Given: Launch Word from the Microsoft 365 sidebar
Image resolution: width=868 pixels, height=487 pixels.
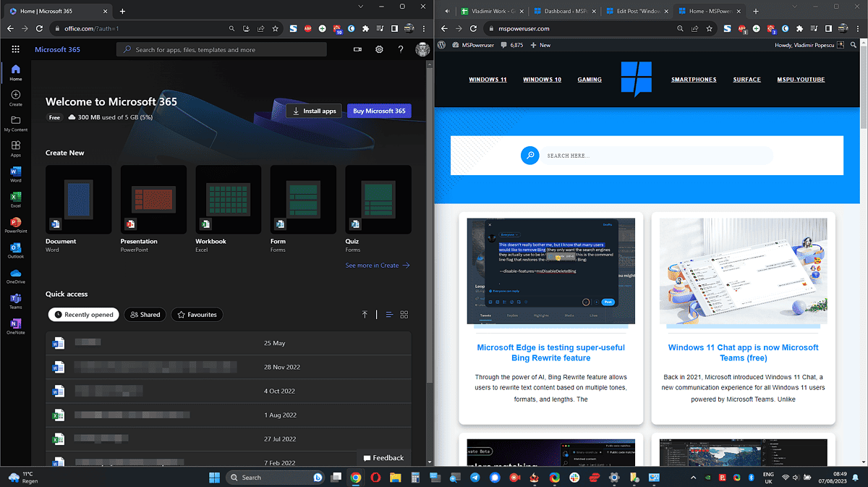Looking at the screenshot, I should (x=16, y=174).
